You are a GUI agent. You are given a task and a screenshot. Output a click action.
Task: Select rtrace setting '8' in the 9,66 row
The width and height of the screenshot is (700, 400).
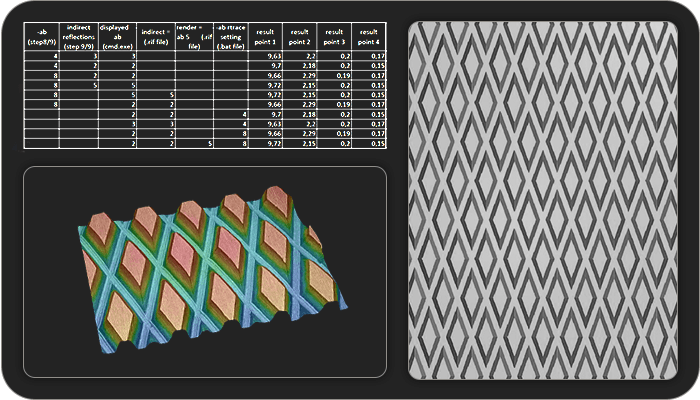pyautogui.click(x=245, y=134)
